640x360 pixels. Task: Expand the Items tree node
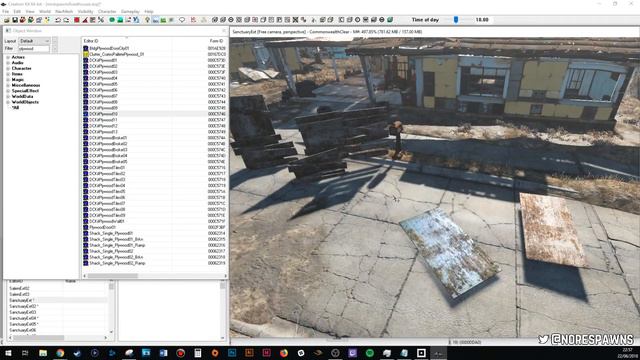(8, 74)
